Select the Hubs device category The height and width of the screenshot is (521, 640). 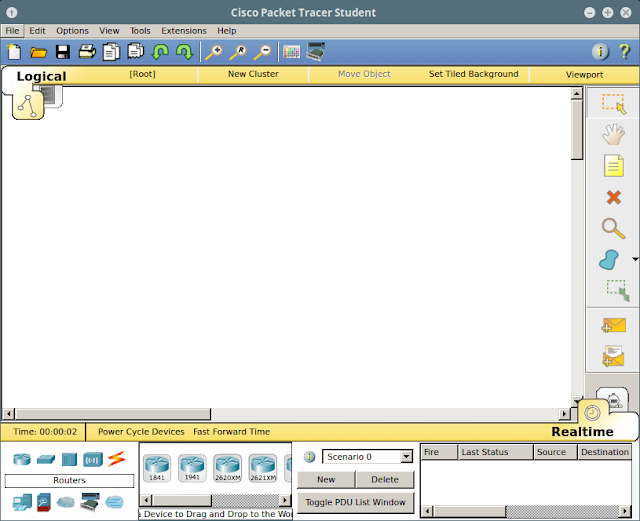[x=69, y=459]
